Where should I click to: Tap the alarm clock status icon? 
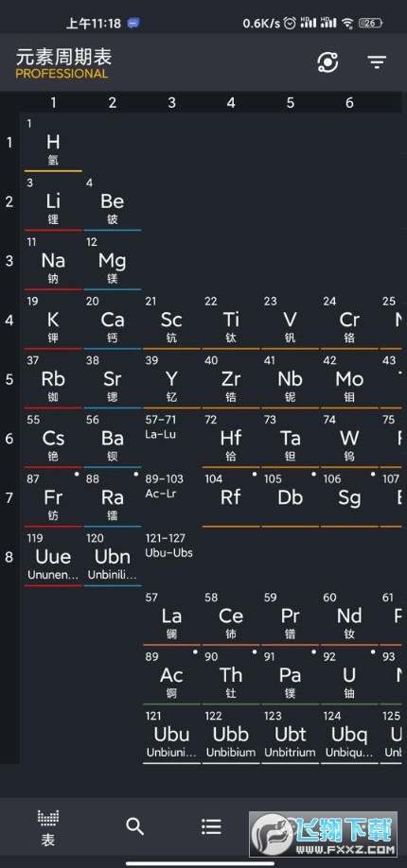(x=290, y=24)
